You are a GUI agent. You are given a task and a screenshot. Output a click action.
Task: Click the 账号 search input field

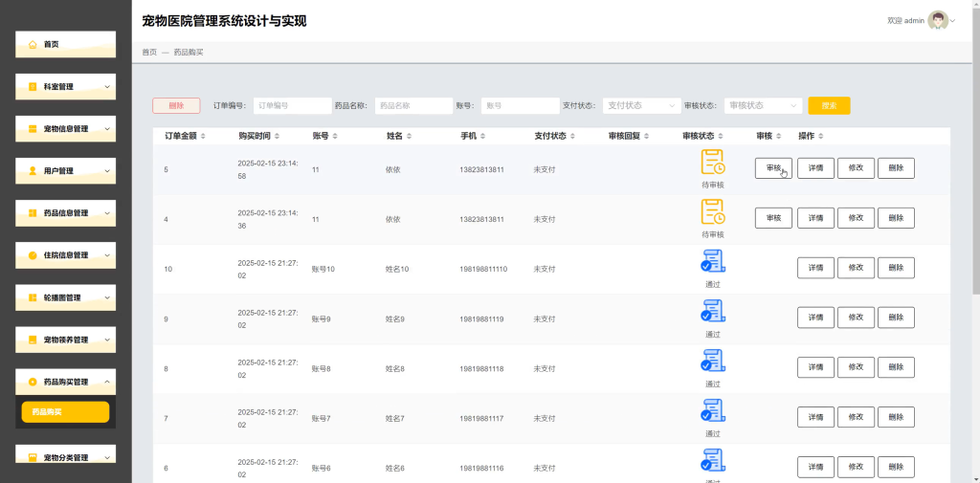[x=520, y=105]
